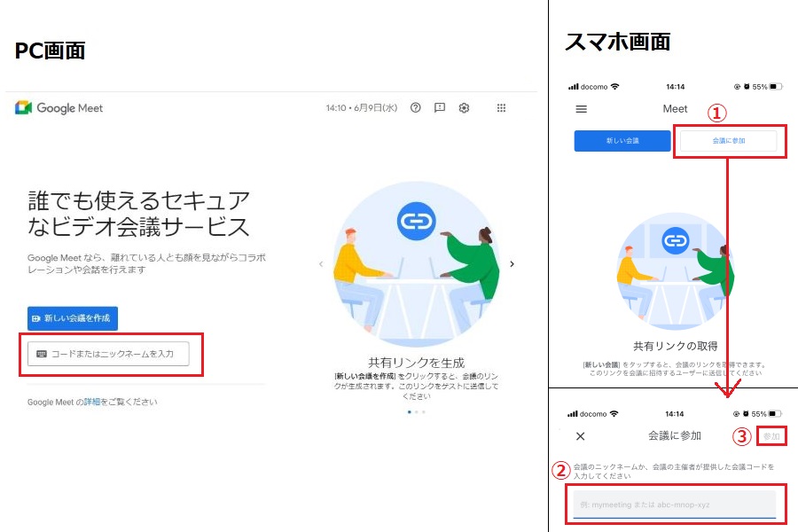
Task: Open the help question mark icon
Action: coord(416,108)
